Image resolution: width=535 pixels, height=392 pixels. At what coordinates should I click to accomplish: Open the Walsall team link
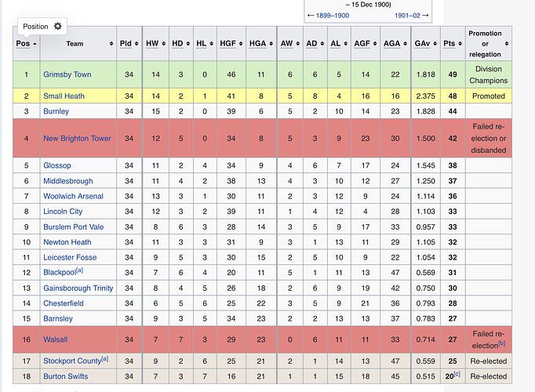coord(55,339)
